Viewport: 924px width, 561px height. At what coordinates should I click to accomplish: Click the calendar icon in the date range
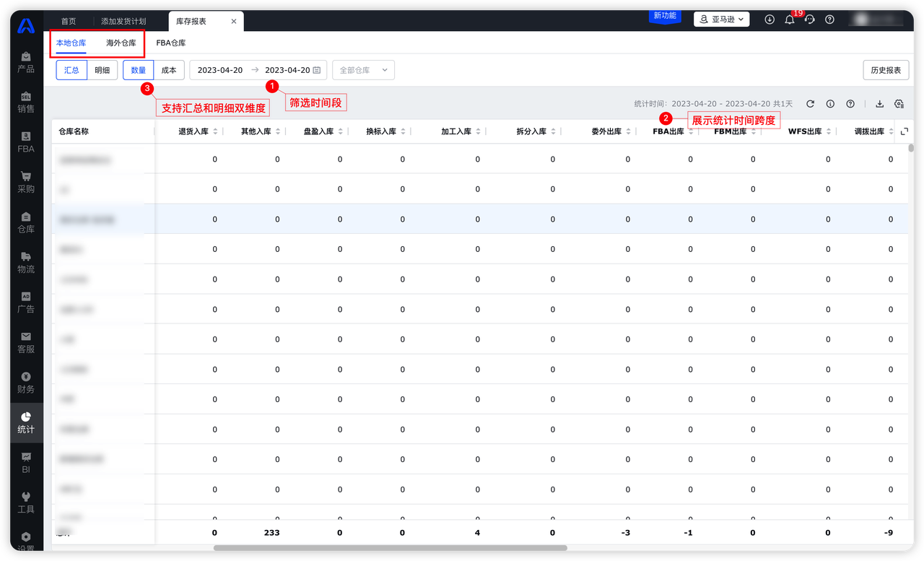point(317,70)
